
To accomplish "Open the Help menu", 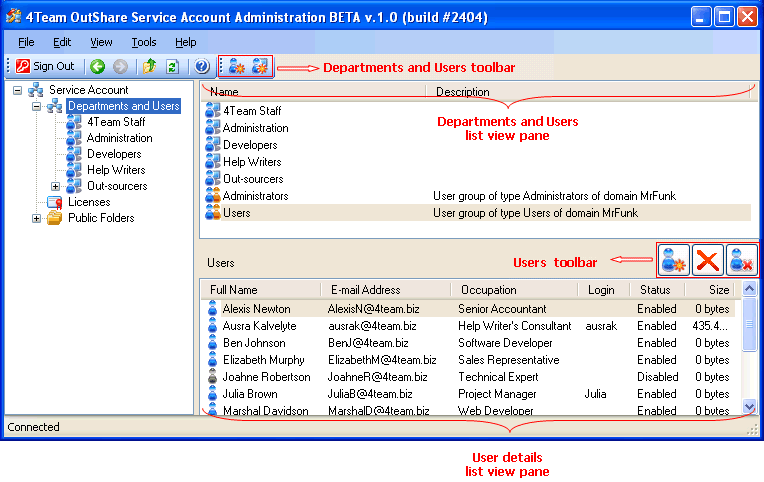I will pyautogui.click(x=186, y=42).
